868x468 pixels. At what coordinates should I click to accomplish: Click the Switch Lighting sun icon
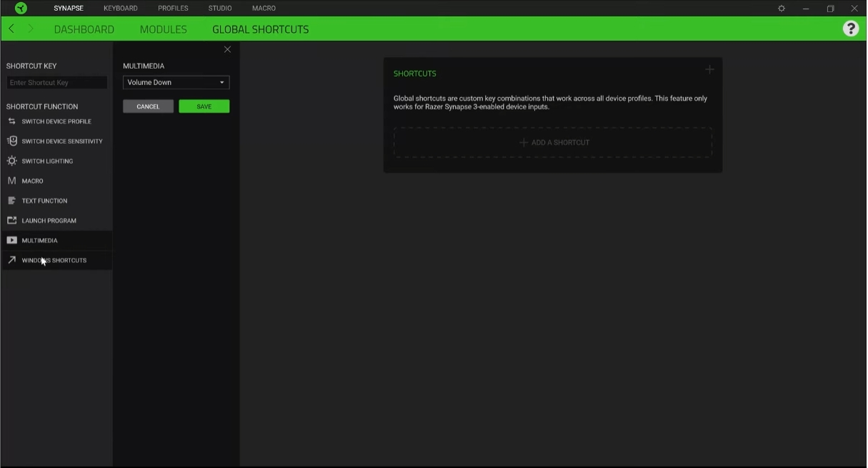[11, 161]
